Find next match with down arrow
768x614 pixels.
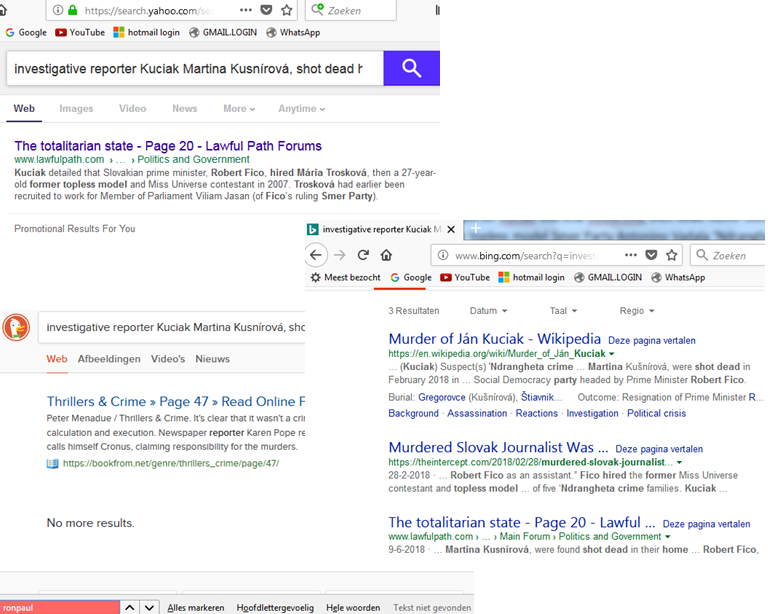(x=149, y=608)
